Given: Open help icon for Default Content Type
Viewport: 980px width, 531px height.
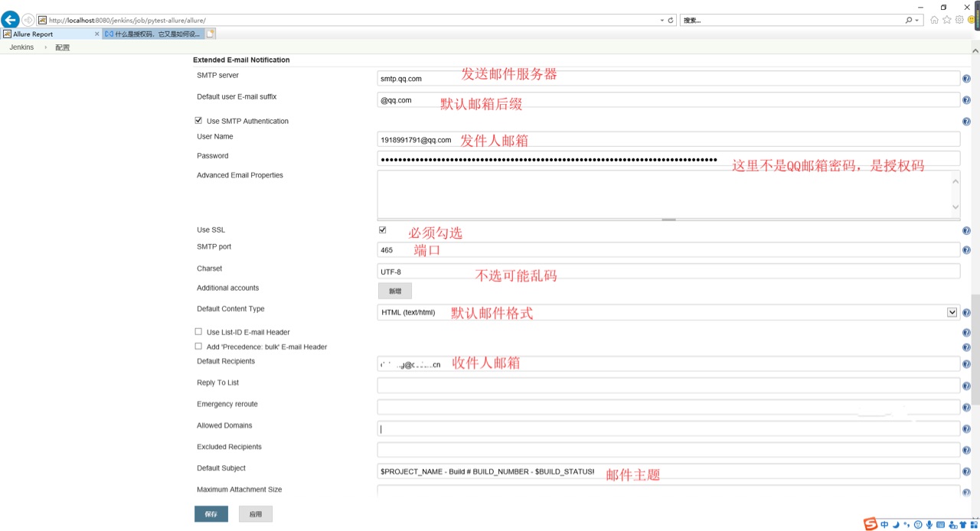Looking at the screenshot, I should point(966,313).
